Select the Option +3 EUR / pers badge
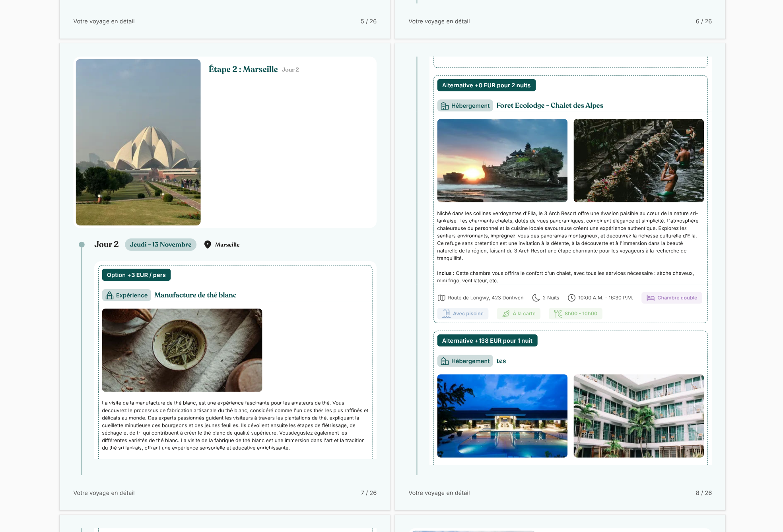 point(136,275)
